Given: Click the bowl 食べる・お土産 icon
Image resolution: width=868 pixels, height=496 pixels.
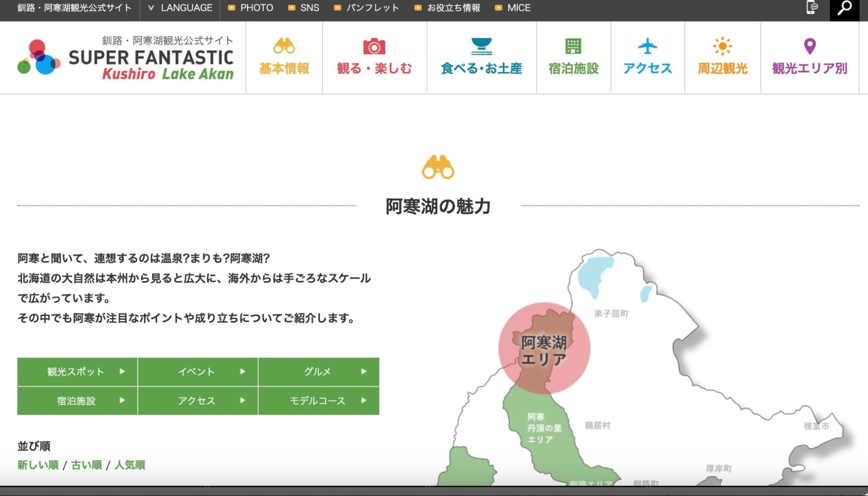Looking at the screenshot, I should pyautogui.click(x=481, y=46).
